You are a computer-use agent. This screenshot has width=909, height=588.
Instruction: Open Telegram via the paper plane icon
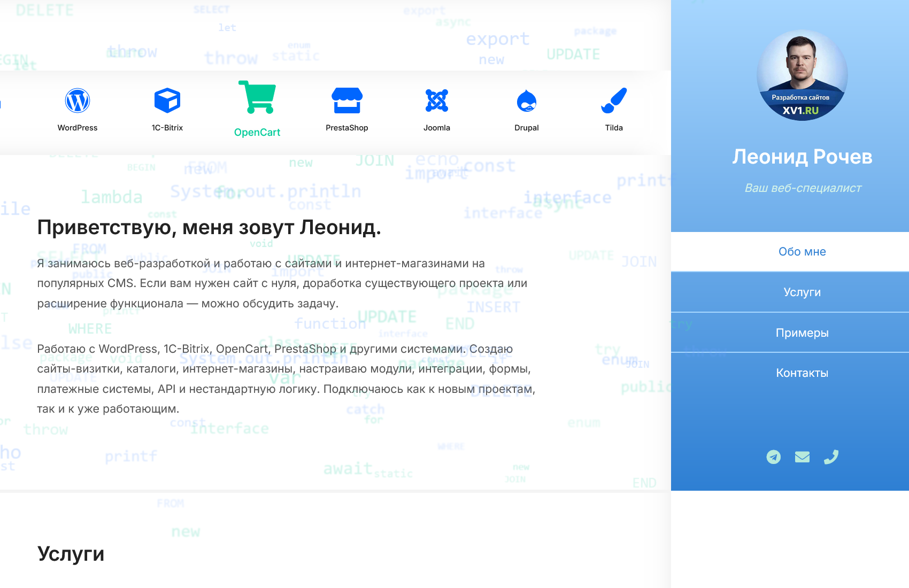click(774, 457)
